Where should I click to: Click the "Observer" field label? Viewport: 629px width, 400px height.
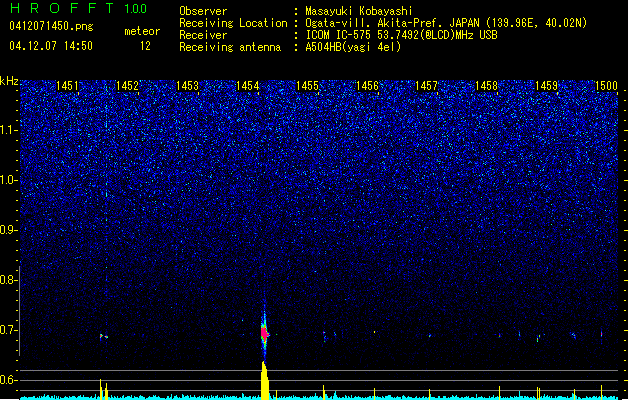pyautogui.click(x=203, y=11)
